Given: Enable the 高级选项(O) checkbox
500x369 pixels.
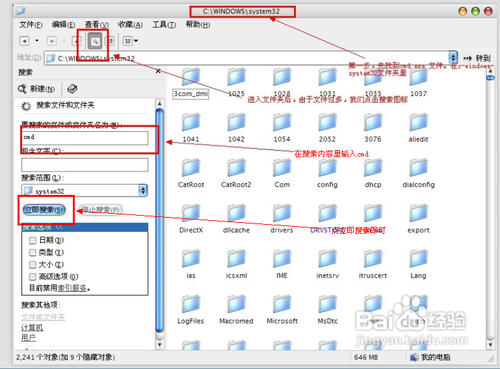Looking at the screenshot, I should (33, 277).
